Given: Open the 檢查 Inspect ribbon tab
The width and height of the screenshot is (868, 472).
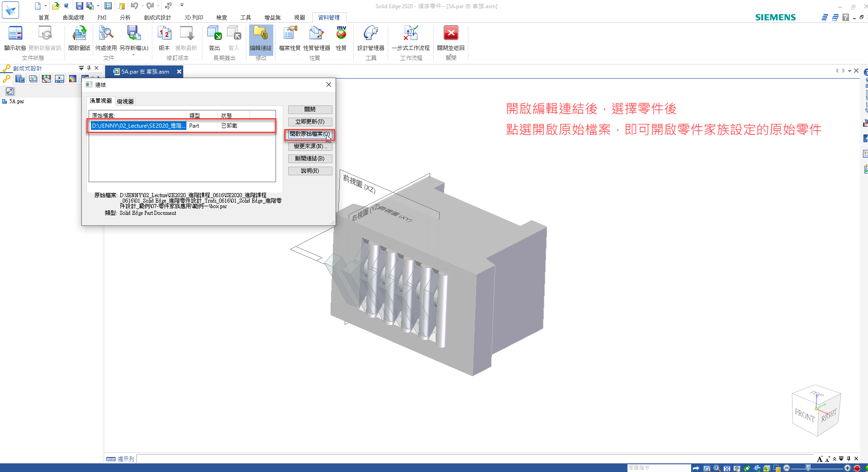Looking at the screenshot, I should point(221,18).
